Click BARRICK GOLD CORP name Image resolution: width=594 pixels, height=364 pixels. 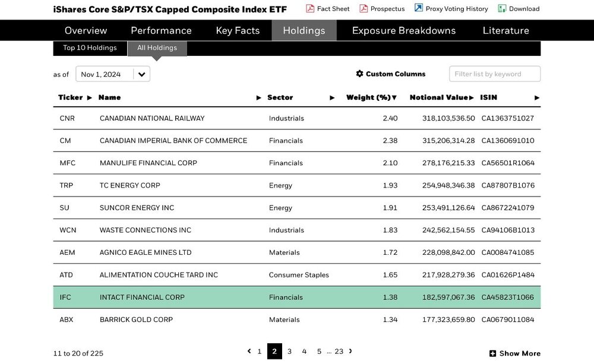click(137, 319)
